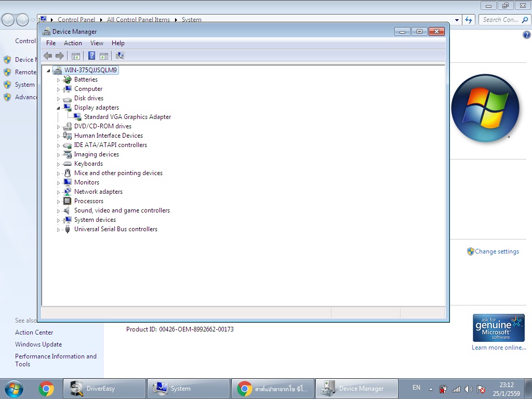Refresh the System window address bar
The width and height of the screenshot is (532, 399).
point(469,20)
